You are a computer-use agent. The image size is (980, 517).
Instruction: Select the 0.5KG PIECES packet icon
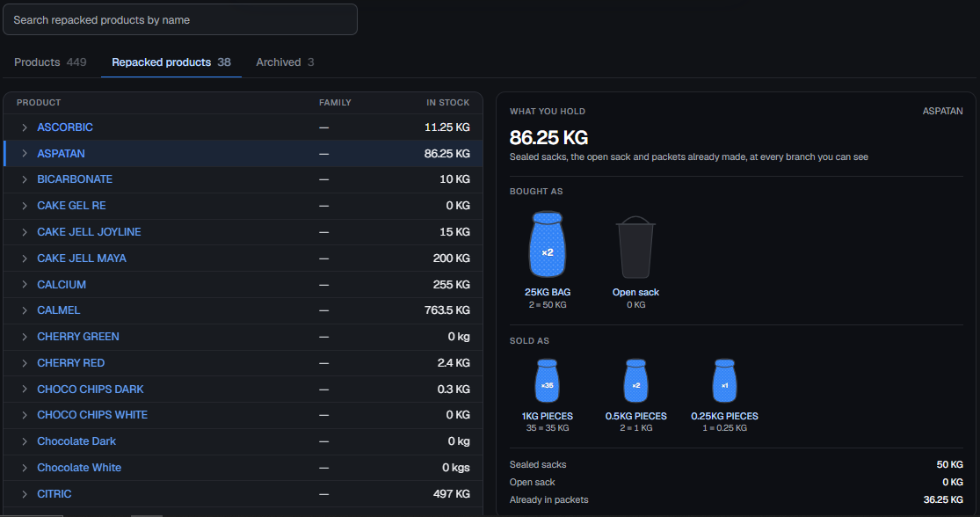click(635, 381)
